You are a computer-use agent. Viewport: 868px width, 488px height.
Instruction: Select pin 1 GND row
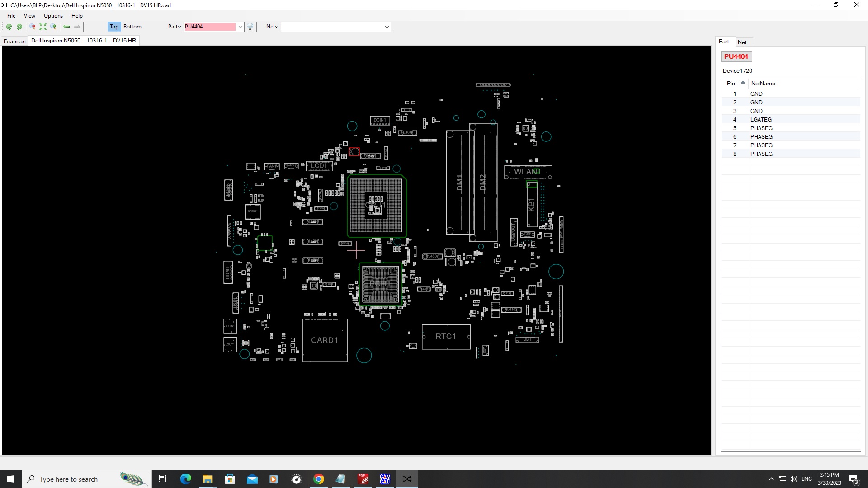791,94
